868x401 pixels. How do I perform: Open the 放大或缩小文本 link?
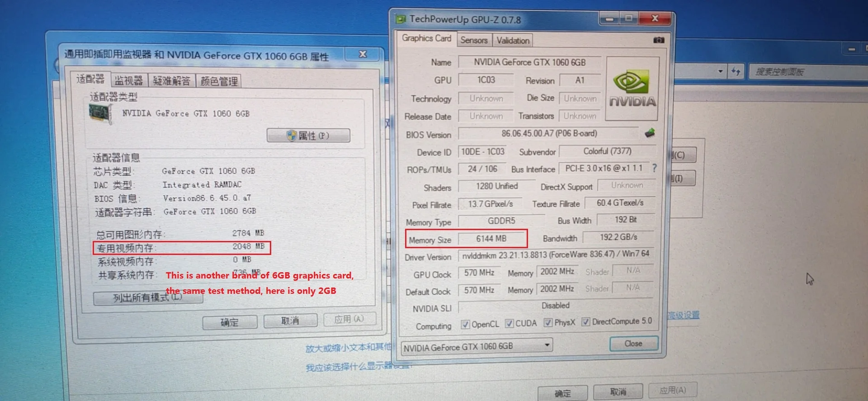[348, 348]
